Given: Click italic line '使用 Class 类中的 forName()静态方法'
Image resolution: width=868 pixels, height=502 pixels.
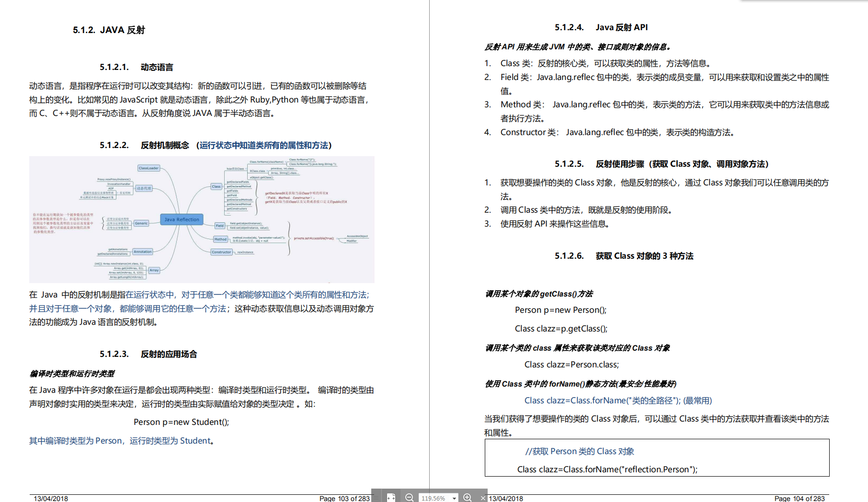Looking at the screenshot, I should [x=580, y=384].
